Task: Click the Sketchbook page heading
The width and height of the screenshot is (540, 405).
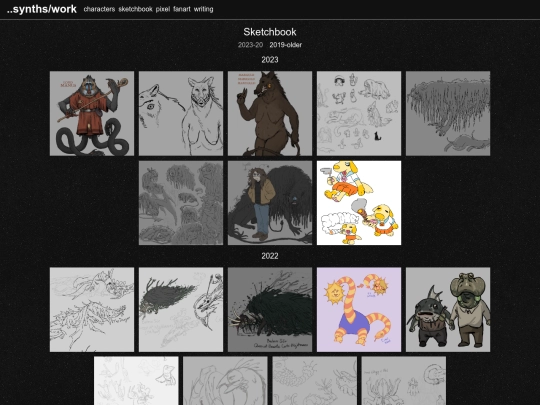Action: pyautogui.click(x=270, y=32)
